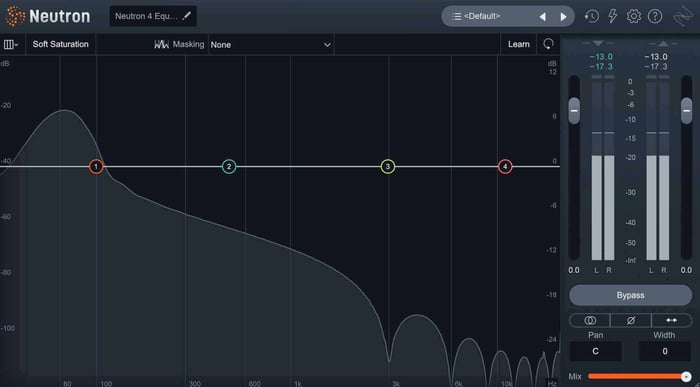Open the band layout dropdown
Viewport: 700px width, 387px height.
point(11,44)
